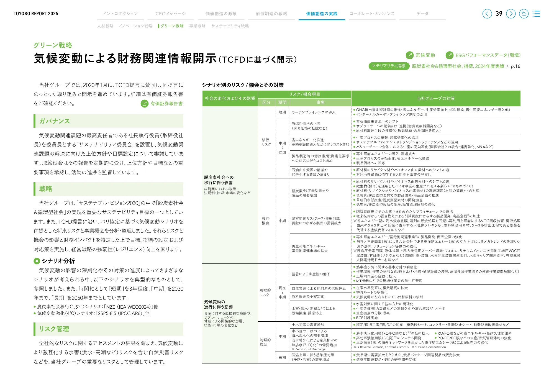Go to previous page arrow
This screenshot has height=392, width=554.
pyautogui.click(x=487, y=14)
